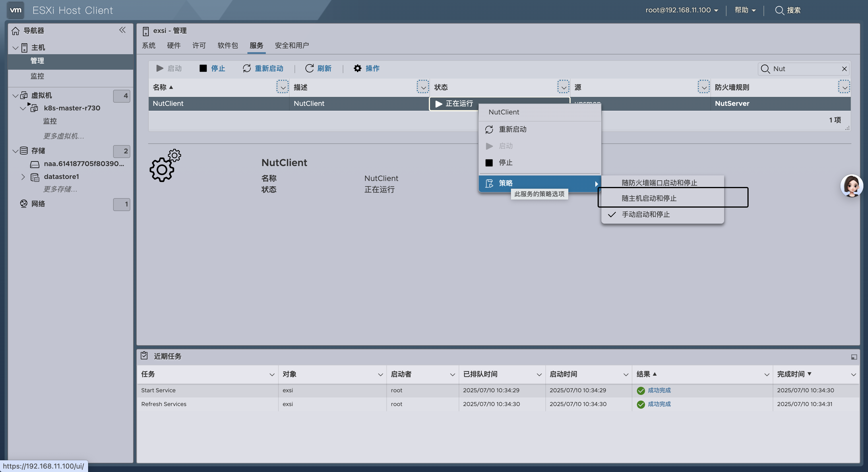The height and width of the screenshot is (472, 868).
Task: Click the 操作 toolbar button
Action: point(367,68)
